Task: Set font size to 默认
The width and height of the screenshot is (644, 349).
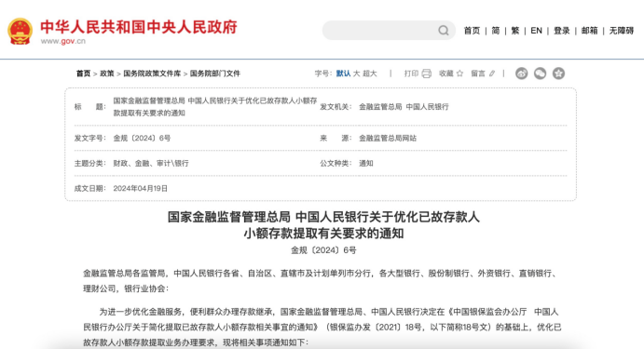Action: pyautogui.click(x=343, y=74)
